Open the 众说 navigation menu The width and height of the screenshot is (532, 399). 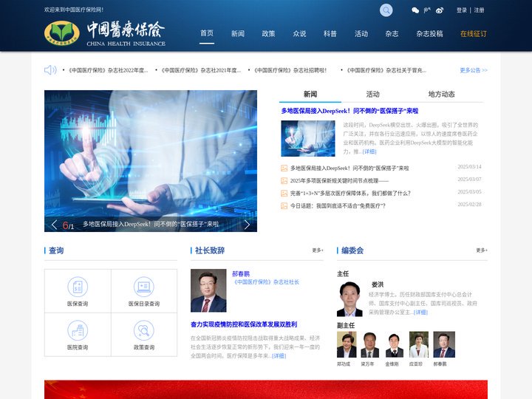[x=299, y=33]
